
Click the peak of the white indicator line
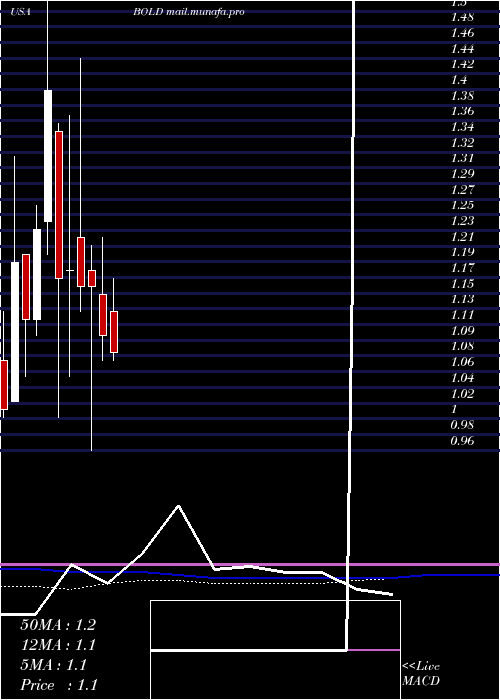(x=179, y=506)
